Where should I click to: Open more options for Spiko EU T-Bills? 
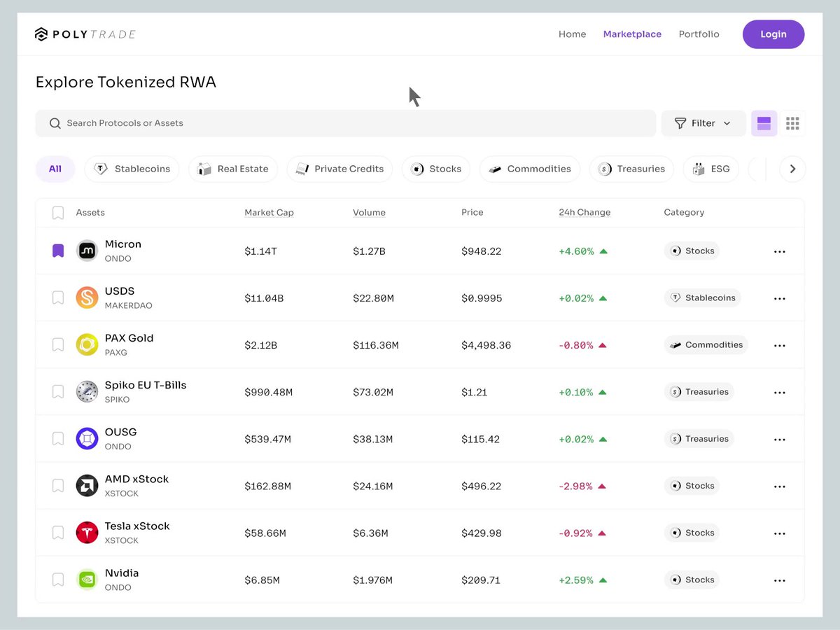tap(780, 392)
